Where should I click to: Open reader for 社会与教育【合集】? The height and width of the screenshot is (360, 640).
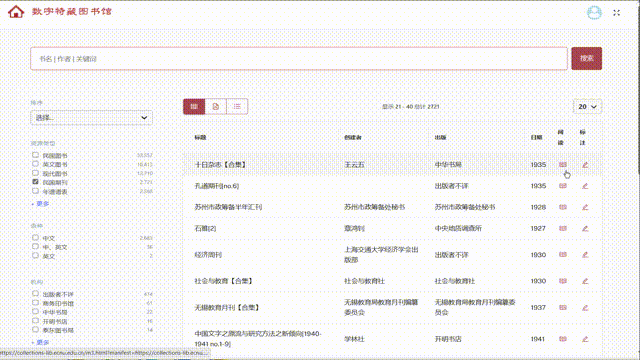pyautogui.click(x=563, y=281)
